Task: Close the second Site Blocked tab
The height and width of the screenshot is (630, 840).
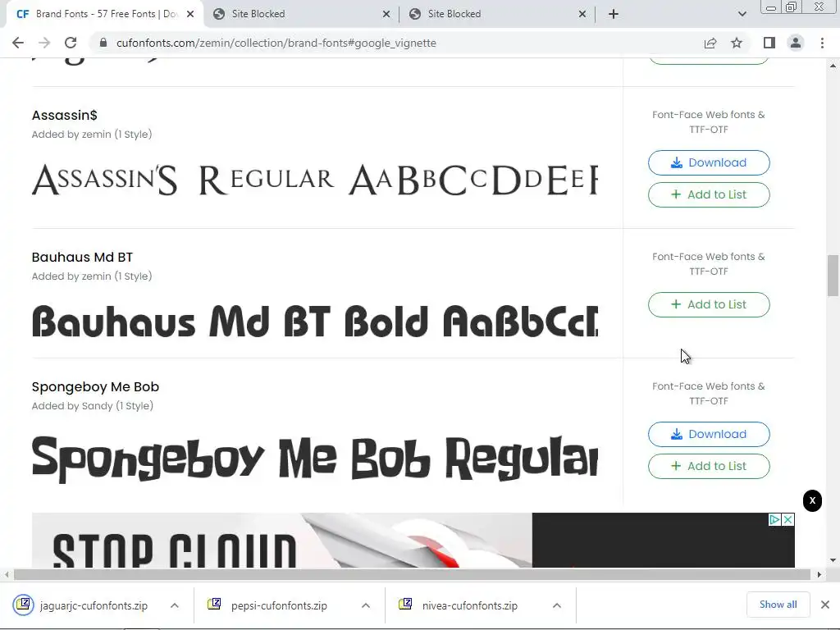Action: point(582,14)
